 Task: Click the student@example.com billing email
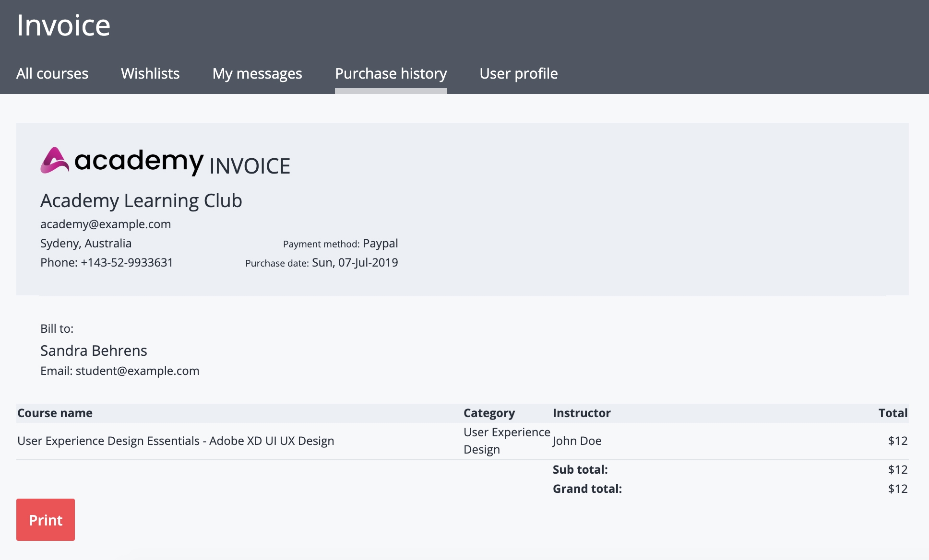[137, 371]
